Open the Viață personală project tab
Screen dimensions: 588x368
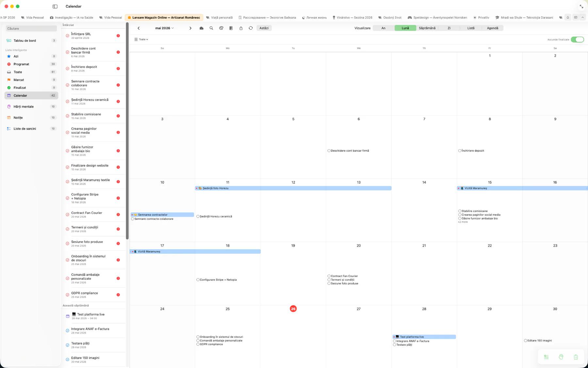219,18
